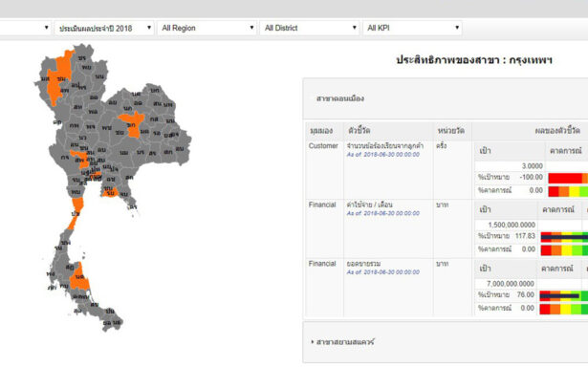The width and height of the screenshot is (588, 367).
Task: Click the มุมมอง column header
Action: coord(321,131)
